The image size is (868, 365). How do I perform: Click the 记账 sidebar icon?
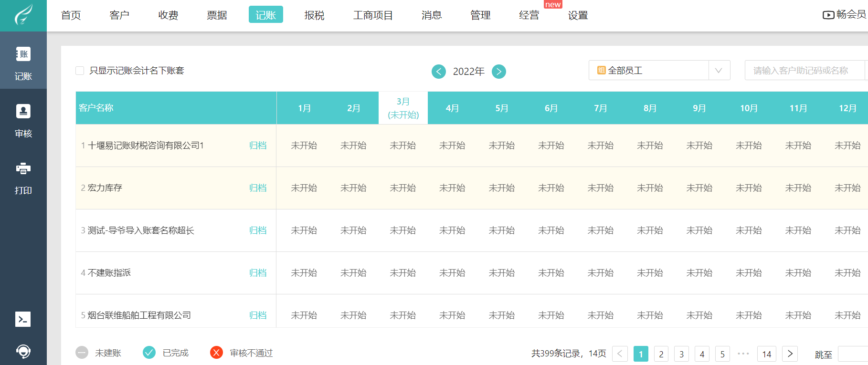point(23,54)
